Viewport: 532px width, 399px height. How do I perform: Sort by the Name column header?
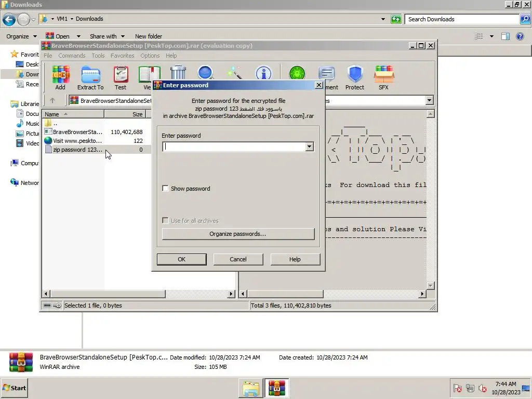[x=73, y=114]
